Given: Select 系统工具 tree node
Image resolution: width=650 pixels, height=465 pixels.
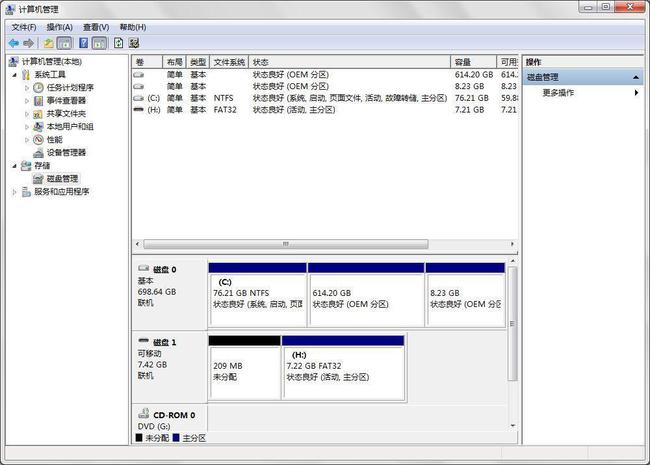Looking at the screenshot, I should tap(50, 75).
